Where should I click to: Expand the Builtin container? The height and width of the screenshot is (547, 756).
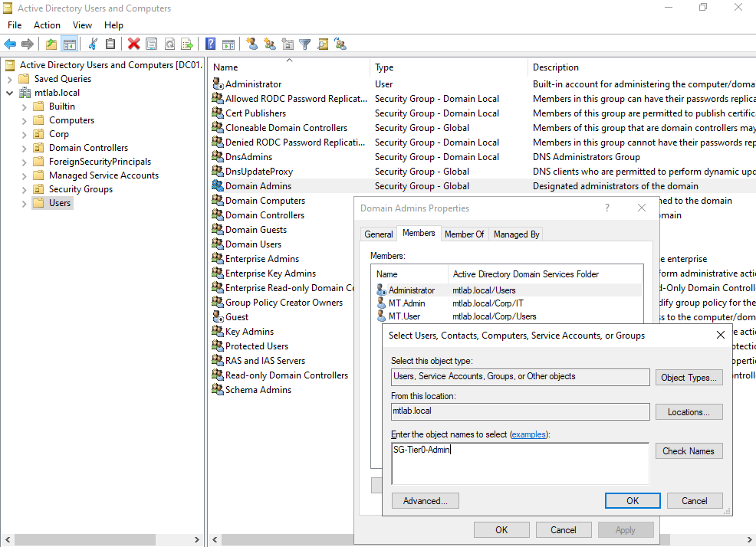pos(24,107)
